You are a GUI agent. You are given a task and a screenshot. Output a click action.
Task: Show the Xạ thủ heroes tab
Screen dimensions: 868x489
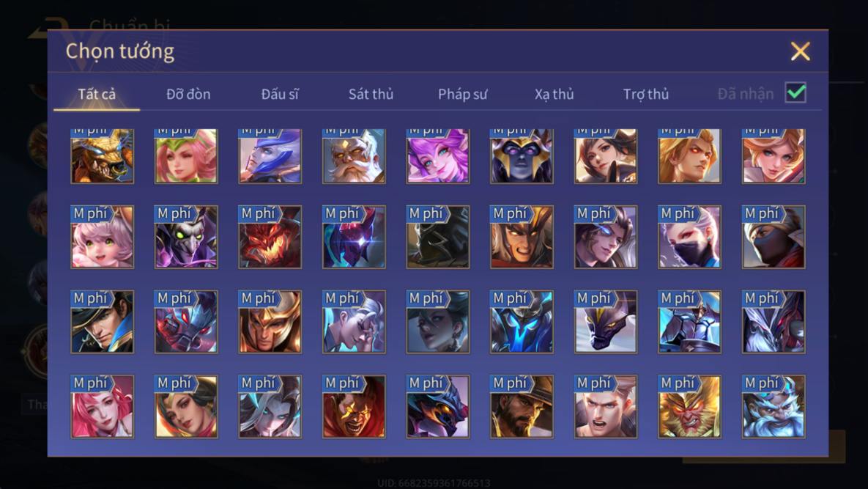pos(554,94)
